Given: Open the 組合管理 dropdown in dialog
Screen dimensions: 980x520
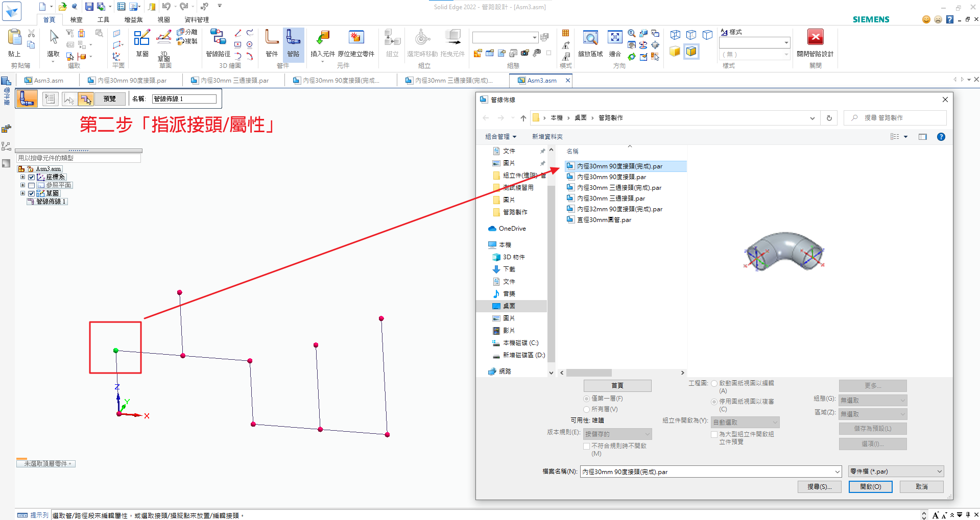Looking at the screenshot, I should (x=500, y=137).
